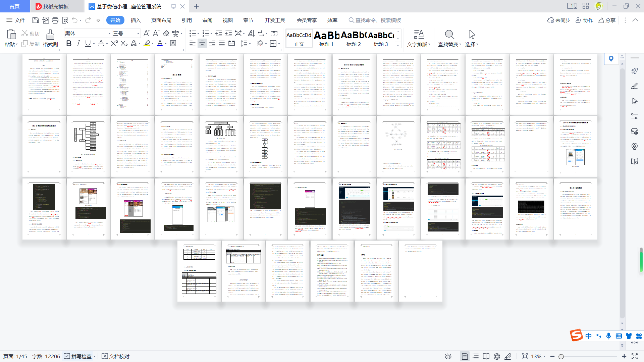Image resolution: width=644 pixels, height=362 pixels.
Task: Enter full screen from the status bar
Action: (x=635, y=356)
